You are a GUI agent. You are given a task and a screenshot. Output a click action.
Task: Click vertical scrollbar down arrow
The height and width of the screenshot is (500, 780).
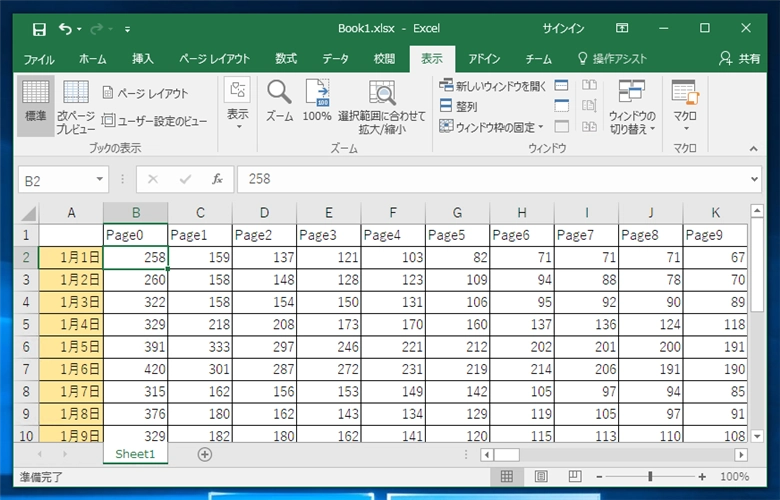[757, 437]
